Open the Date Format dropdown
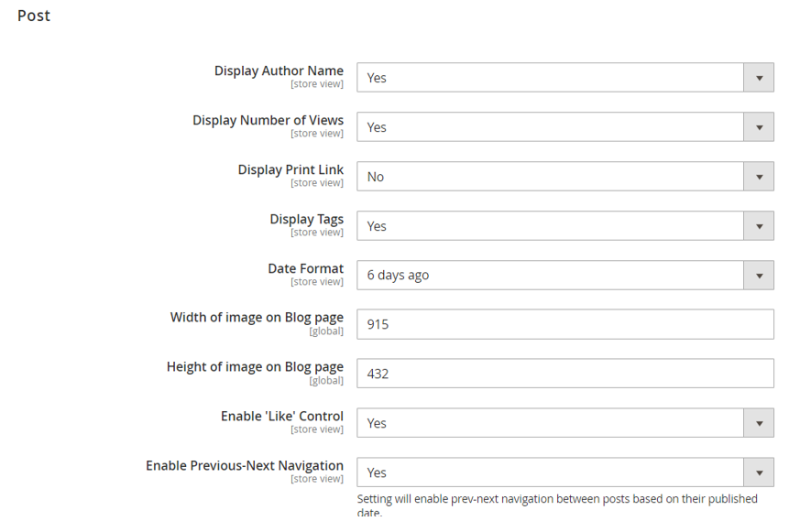This screenshot has height=532, width=789. click(x=550, y=275)
